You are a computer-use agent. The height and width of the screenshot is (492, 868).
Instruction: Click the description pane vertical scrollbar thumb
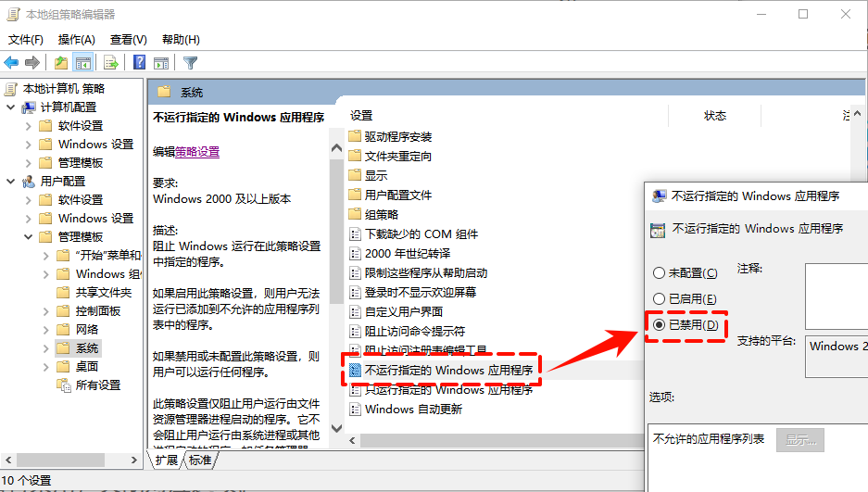click(x=336, y=231)
